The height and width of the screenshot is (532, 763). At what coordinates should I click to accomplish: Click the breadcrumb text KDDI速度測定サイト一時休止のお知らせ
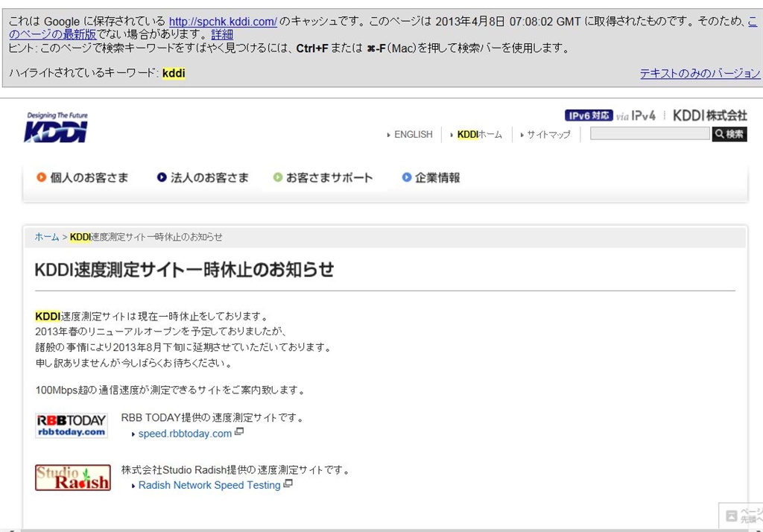click(146, 237)
